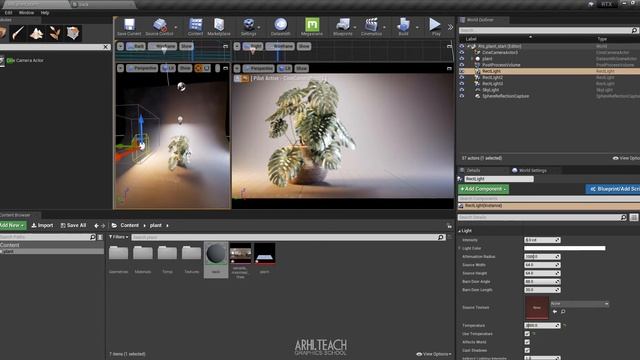Screen dimensions: 640x360
Task: Toggle visibility of RectLight3
Action: tap(462, 84)
